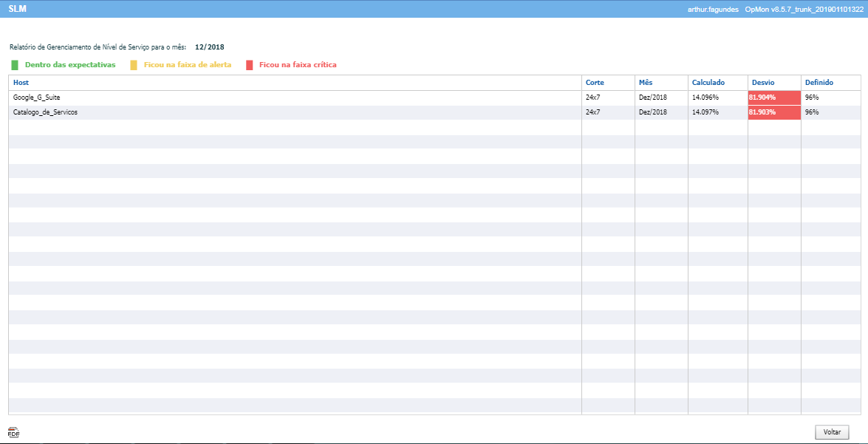Click Dez/2018 in Catalogo_de_Servicos row
868x444 pixels.
pyautogui.click(x=653, y=112)
